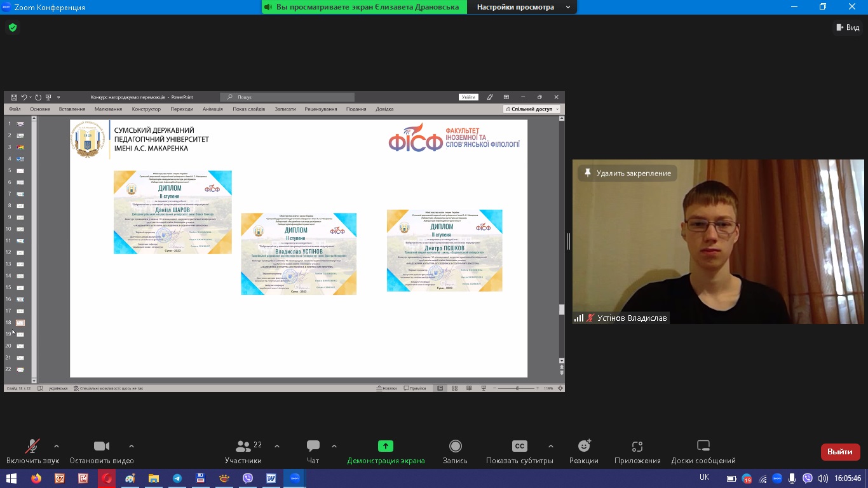This screenshot has height=488, width=868.
Task: Open the Реакции reactions menu
Action: tap(584, 452)
